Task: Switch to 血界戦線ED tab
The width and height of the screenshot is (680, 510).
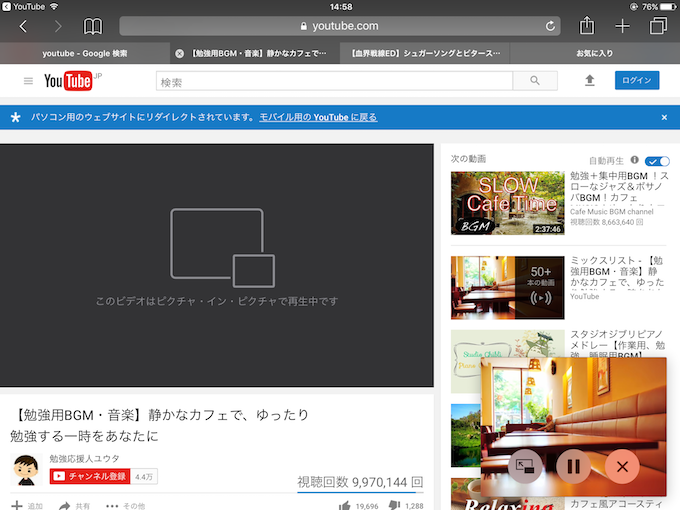Action: (x=425, y=53)
